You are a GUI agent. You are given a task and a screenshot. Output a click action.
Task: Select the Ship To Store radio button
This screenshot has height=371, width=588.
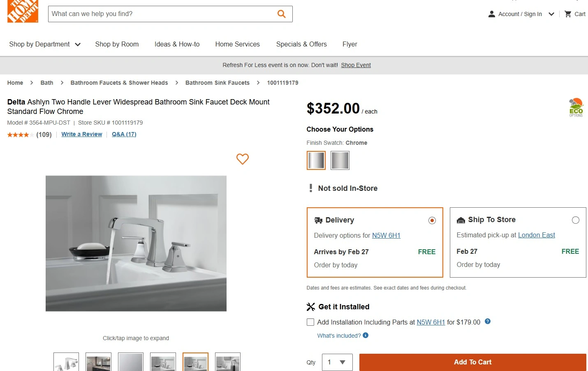point(575,220)
